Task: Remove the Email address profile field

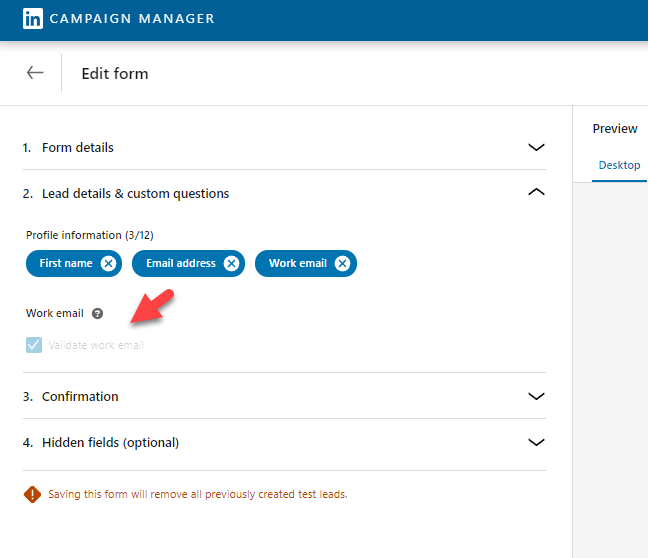Action: coord(231,264)
